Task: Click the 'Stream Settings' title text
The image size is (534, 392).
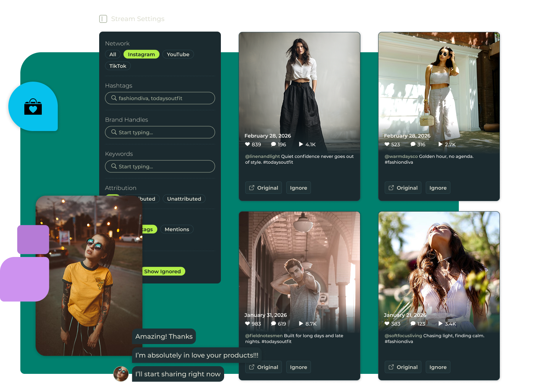Action: [138, 19]
